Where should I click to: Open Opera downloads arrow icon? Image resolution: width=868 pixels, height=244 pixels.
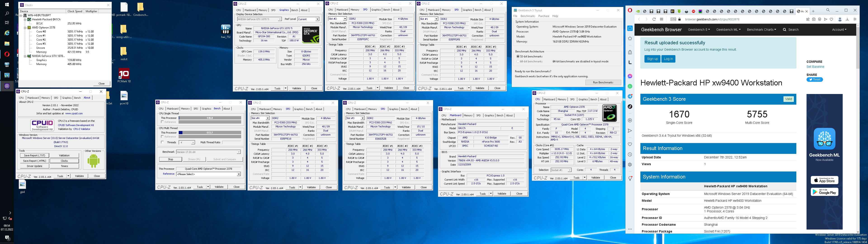click(847, 19)
